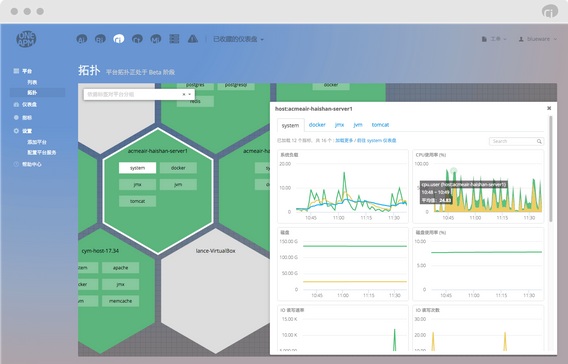Viewport: 568px width, 364px height.
Task: Click redis service in top hexagon
Action: coord(195,101)
